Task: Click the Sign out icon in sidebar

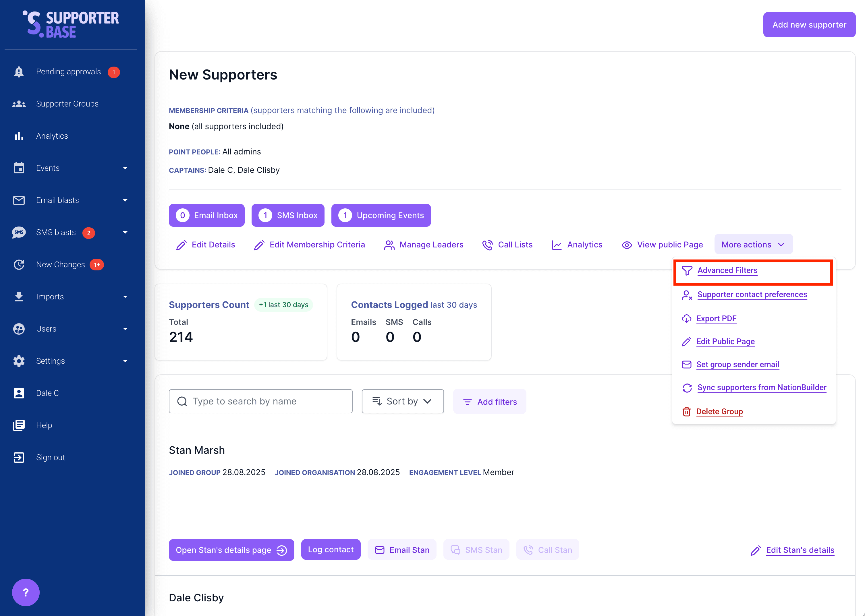Action: coord(19,458)
